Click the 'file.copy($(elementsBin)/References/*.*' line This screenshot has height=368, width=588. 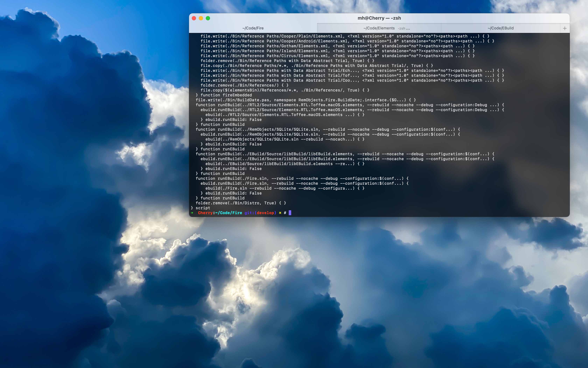[x=285, y=90]
